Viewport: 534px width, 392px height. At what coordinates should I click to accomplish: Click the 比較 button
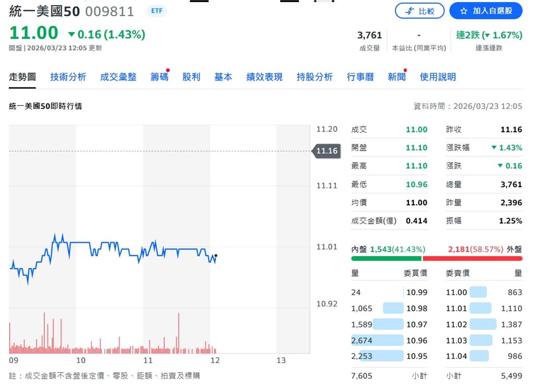pos(420,11)
